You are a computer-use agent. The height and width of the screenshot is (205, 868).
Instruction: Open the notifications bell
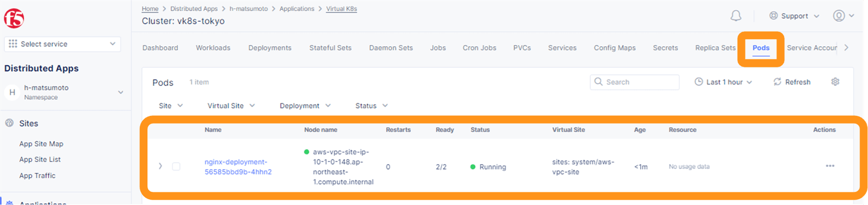[x=736, y=16]
